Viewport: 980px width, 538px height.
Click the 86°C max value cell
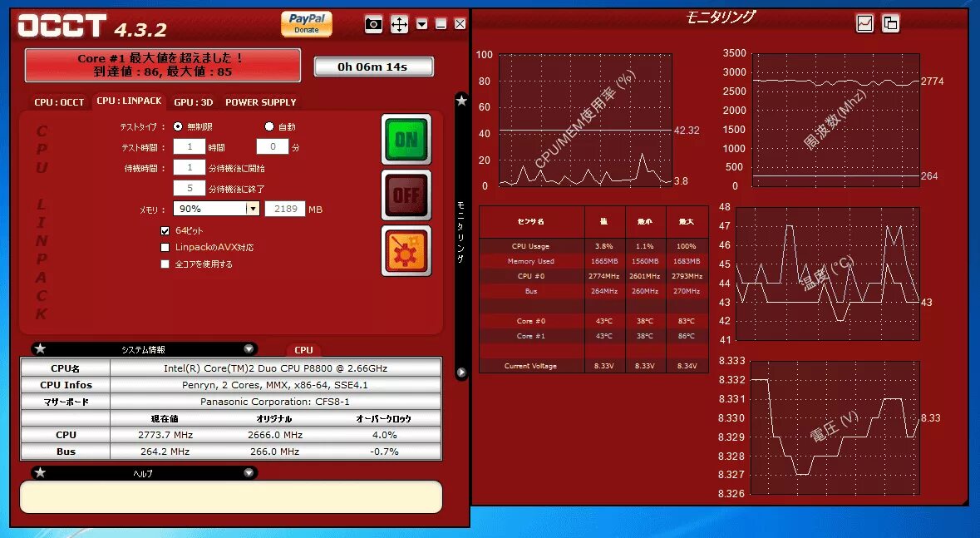click(x=687, y=336)
